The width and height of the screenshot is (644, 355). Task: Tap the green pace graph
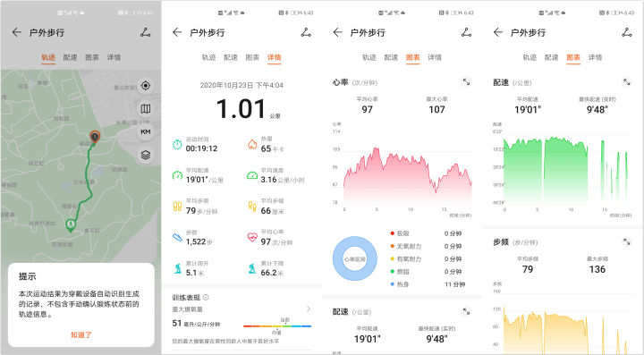click(565, 170)
